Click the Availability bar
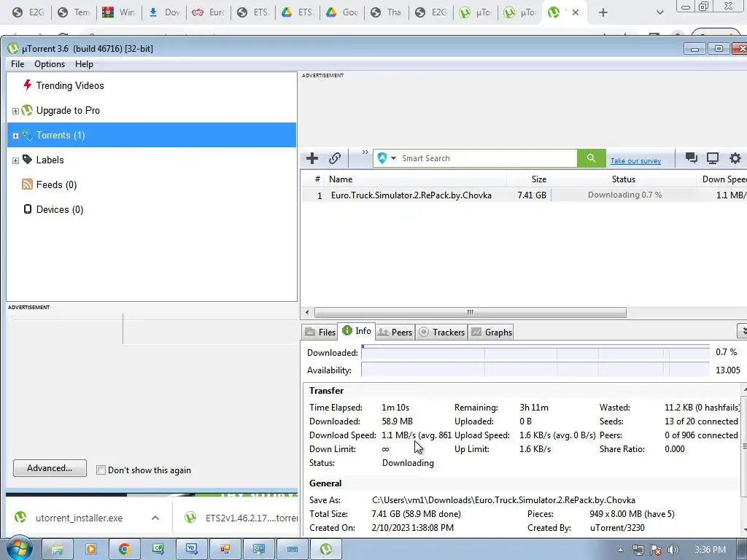The width and height of the screenshot is (747, 560). (x=535, y=370)
